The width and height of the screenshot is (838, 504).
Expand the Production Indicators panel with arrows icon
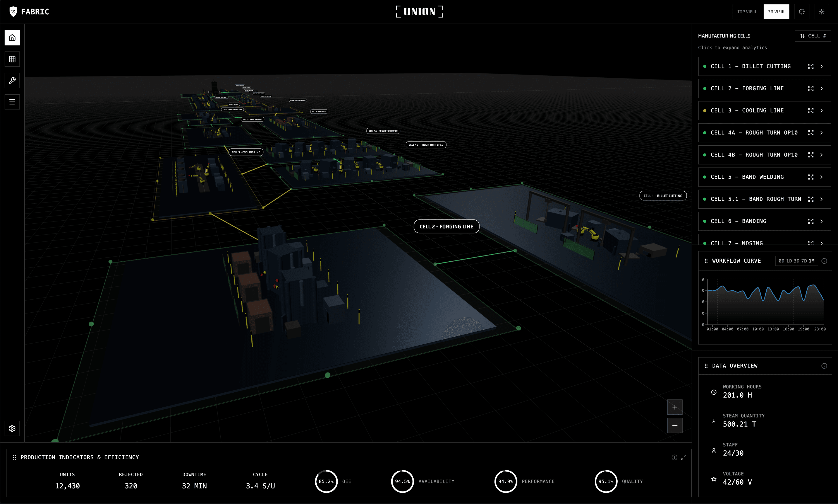tap(684, 458)
